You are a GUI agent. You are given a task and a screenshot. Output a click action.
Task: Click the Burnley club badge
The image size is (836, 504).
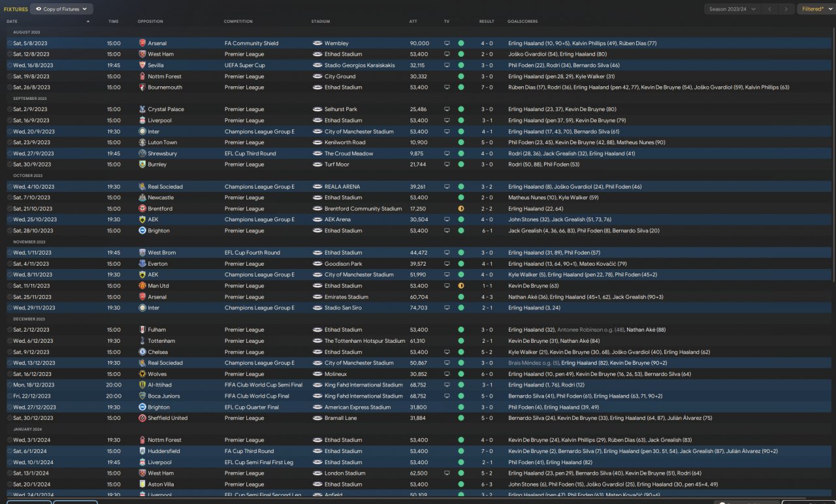pyautogui.click(x=142, y=165)
